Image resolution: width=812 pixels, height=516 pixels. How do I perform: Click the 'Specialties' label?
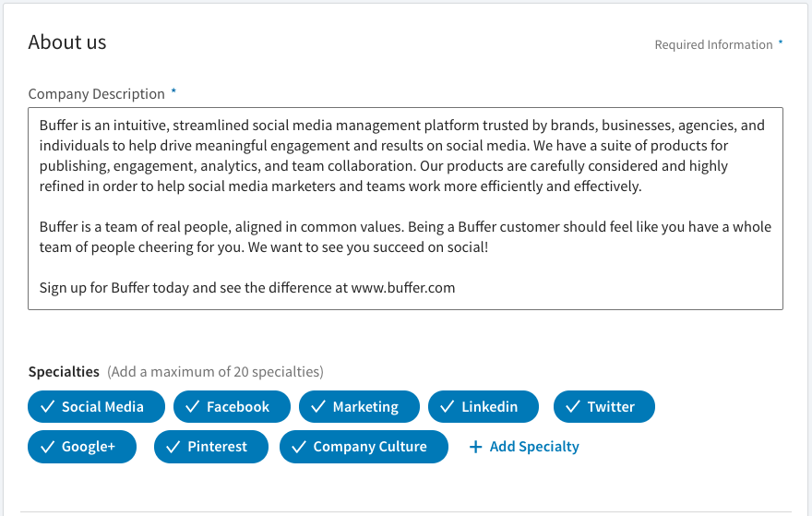click(64, 371)
